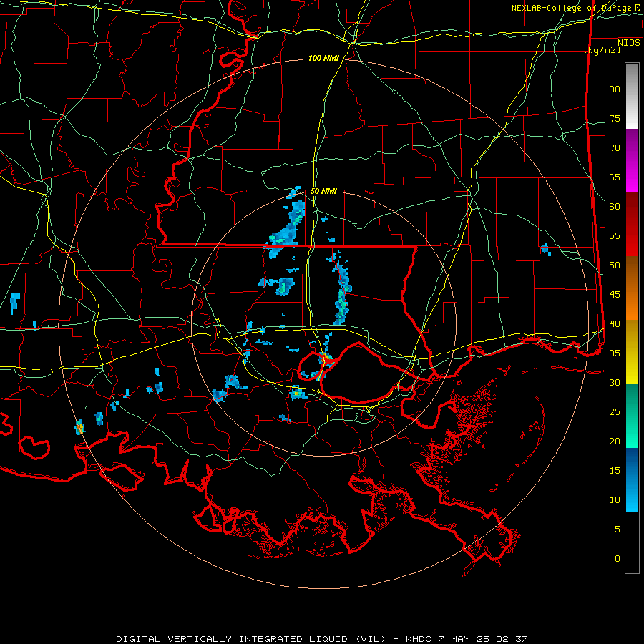Viewport: 644px width, 644px height.
Task: Click the 55 value on the color scale
Action: (x=615, y=235)
